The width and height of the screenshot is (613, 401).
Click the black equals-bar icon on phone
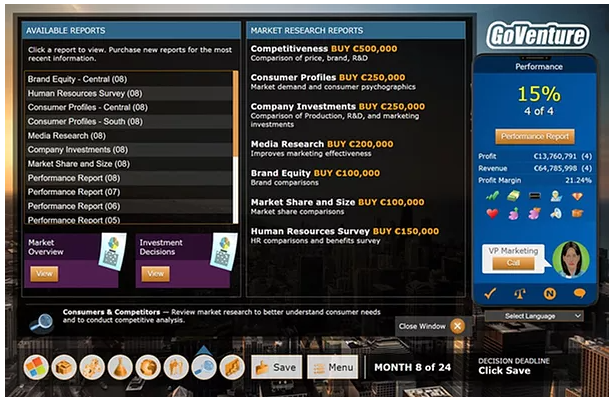[535, 196]
